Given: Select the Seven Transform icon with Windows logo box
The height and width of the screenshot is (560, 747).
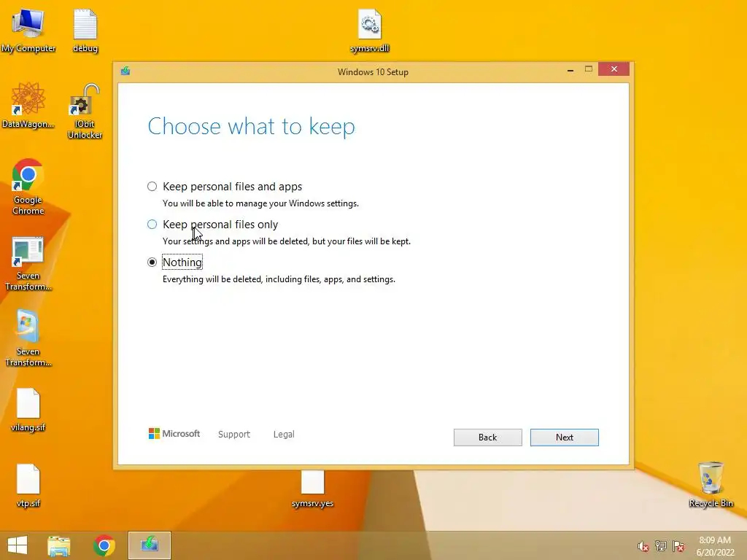Looking at the screenshot, I should 28,338.
